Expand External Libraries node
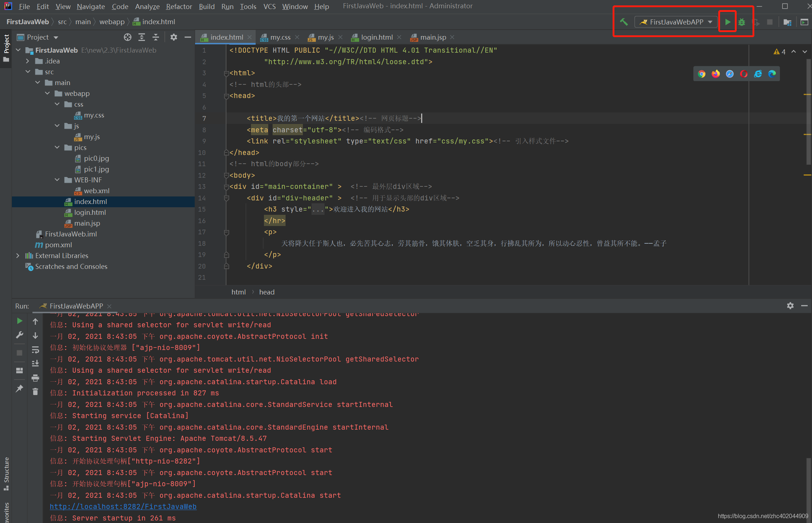This screenshot has height=523, width=812. pyautogui.click(x=18, y=256)
